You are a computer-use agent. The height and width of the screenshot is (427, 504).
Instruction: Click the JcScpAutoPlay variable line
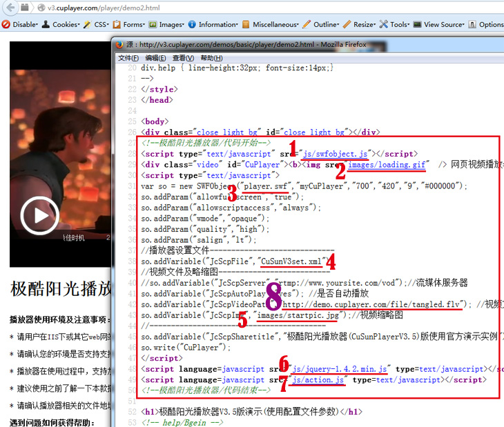(255, 294)
